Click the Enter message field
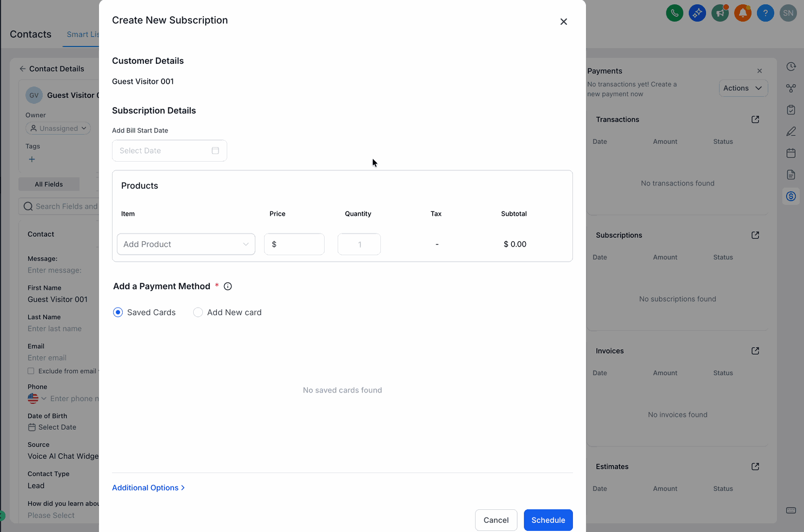The height and width of the screenshot is (532, 804). [55, 270]
